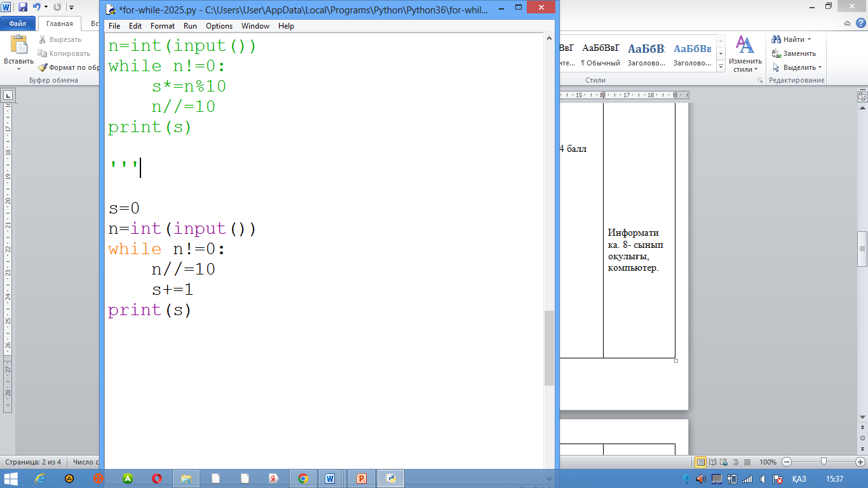
Task: Click the Format Painter brush icon
Action: 43,67
